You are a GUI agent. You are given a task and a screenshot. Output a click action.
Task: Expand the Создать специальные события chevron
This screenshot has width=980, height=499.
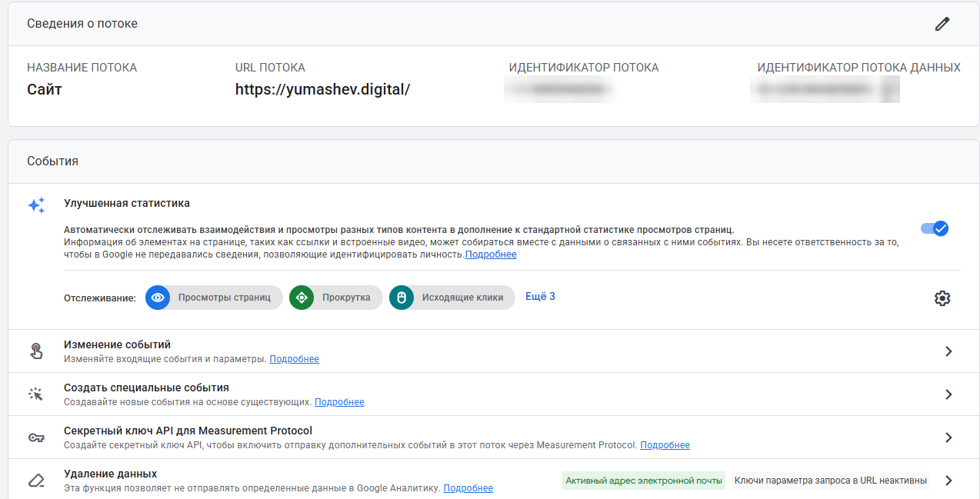pyautogui.click(x=948, y=394)
